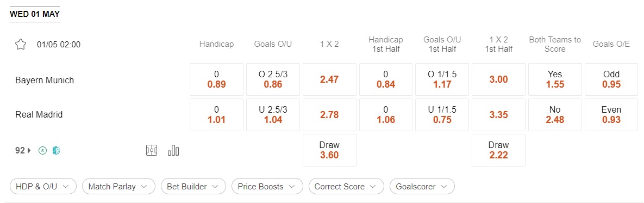Open the Real Madrid team name link
644x203 pixels.
39,115
